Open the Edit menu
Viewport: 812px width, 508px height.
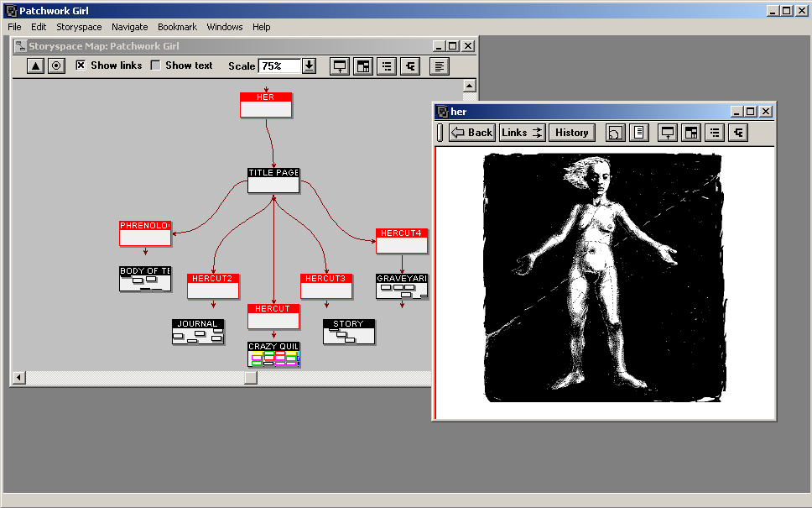(39, 27)
